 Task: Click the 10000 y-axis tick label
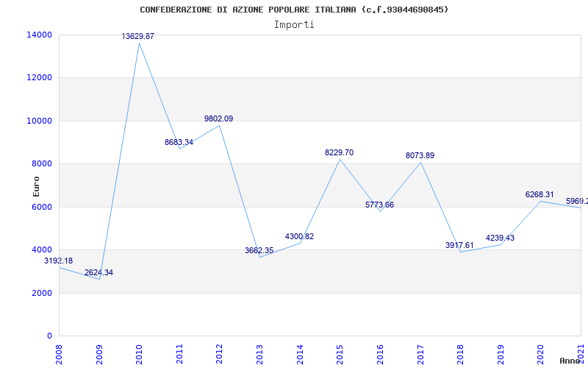point(39,121)
